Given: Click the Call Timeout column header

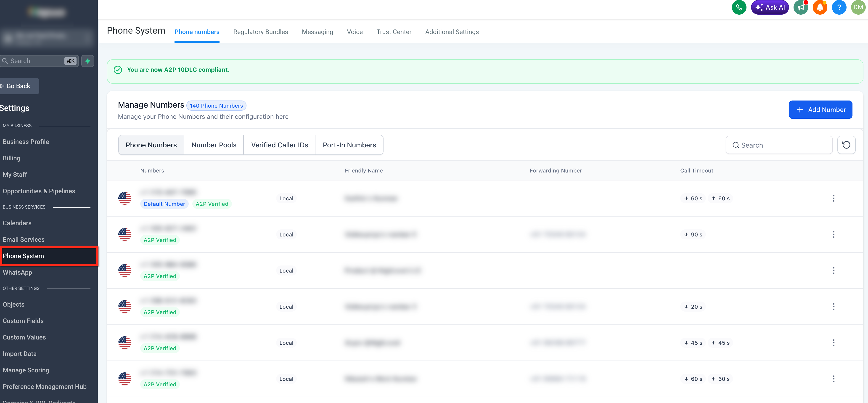Looking at the screenshot, I should 696,170.
